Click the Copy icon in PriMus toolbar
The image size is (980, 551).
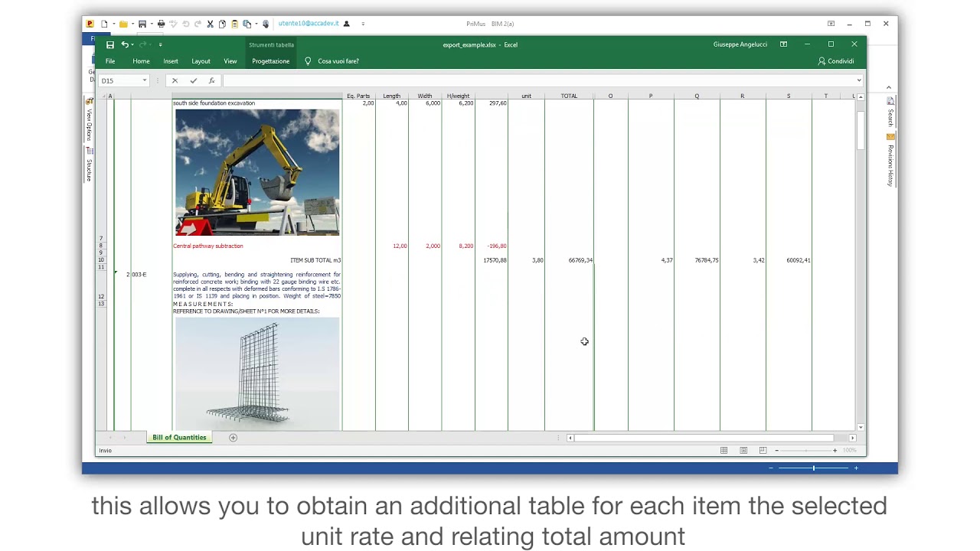[222, 24]
